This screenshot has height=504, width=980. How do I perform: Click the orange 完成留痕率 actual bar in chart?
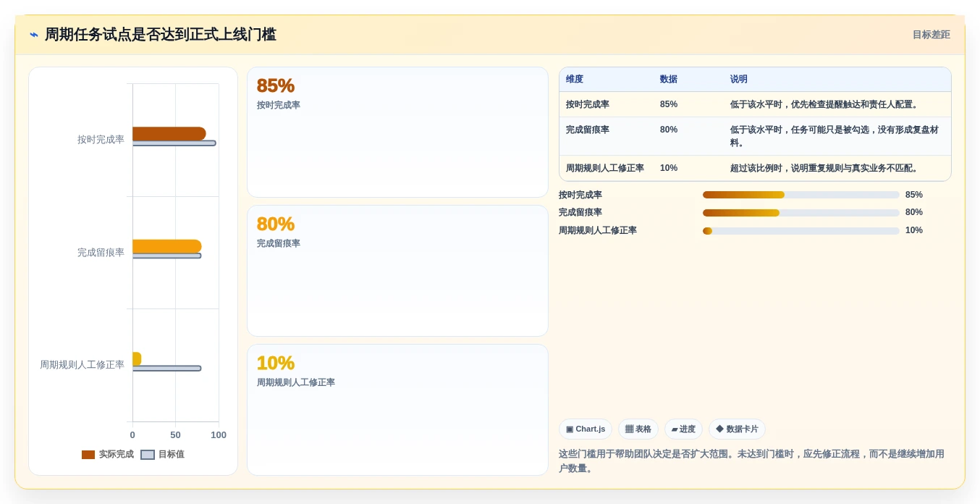point(167,246)
